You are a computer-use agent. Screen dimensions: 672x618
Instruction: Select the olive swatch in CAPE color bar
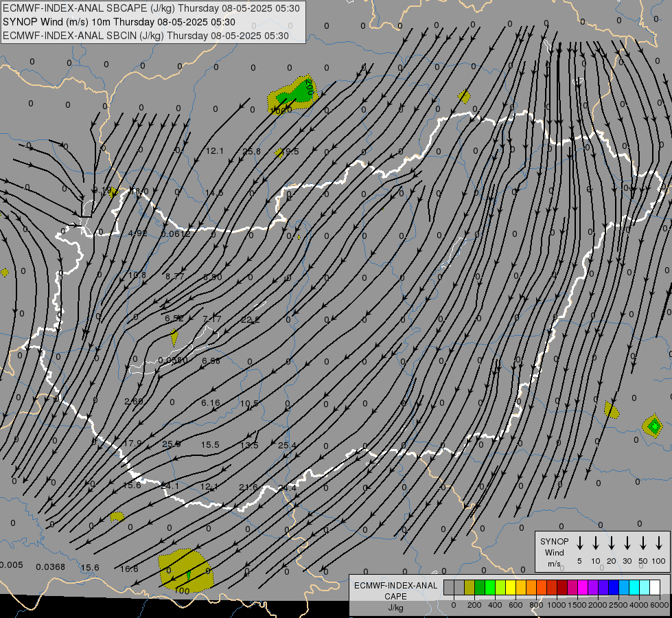470,588
